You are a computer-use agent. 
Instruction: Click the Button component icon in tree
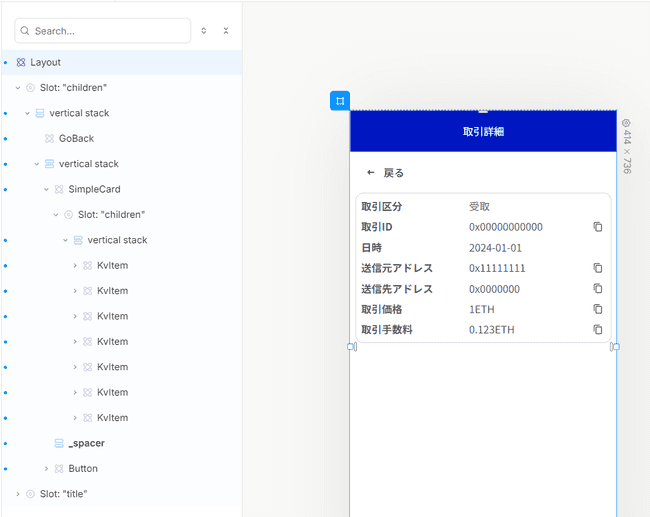click(59, 468)
